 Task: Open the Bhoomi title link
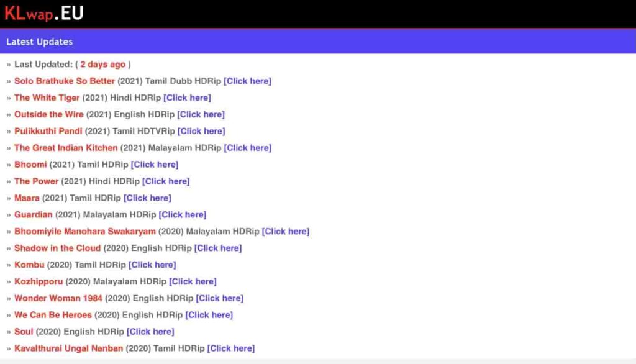(x=30, y=165)
